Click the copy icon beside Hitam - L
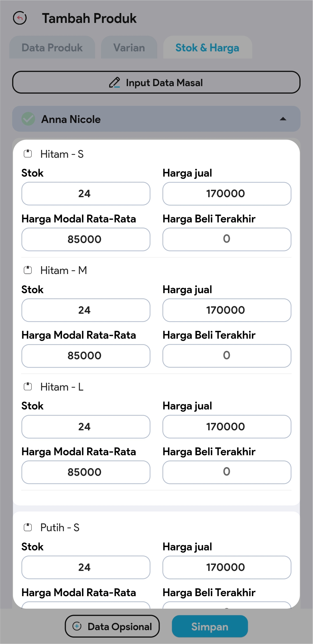313x644 pixels. click(x=28, y=387)
